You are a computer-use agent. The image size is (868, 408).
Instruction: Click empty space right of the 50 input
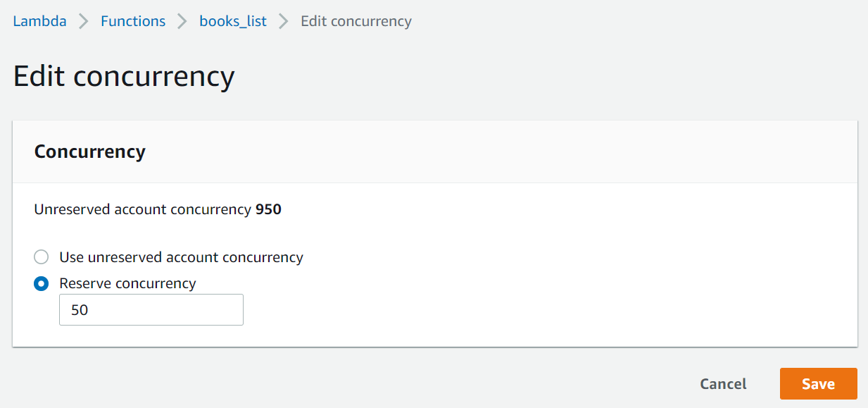(x=493, y=310)
